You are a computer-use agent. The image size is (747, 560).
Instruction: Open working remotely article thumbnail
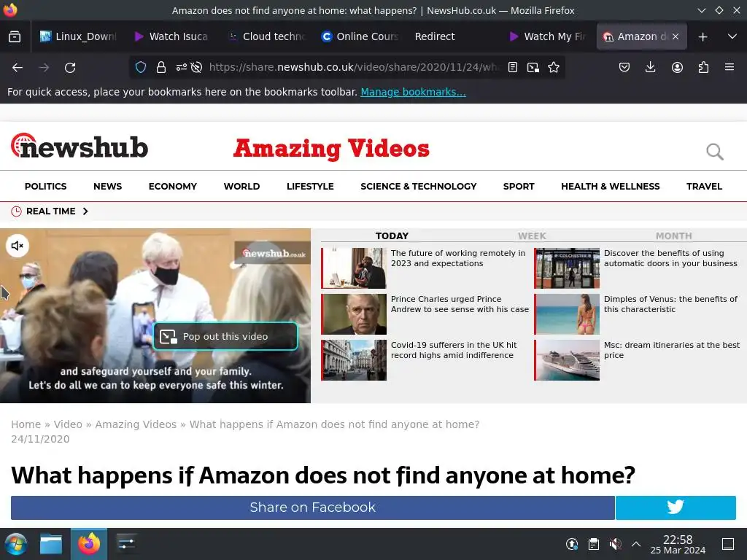(x=354, y=268)
